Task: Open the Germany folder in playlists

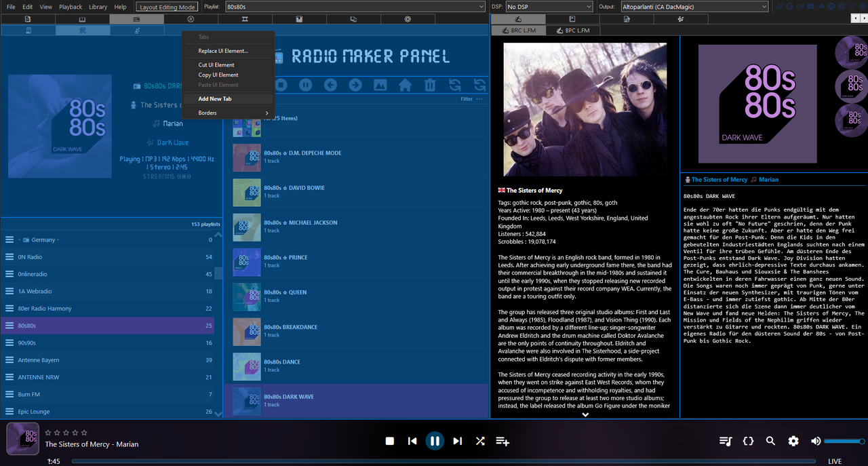Action: pyautogui.click(x=108, y=240)
